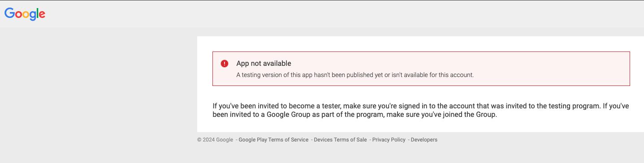Click the Google logo

coord(25,14)
